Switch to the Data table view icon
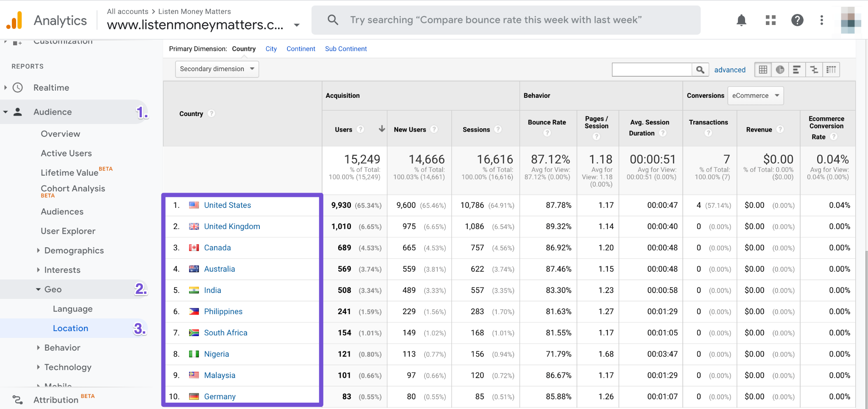The image size is (868, 409). coord(763,69)
